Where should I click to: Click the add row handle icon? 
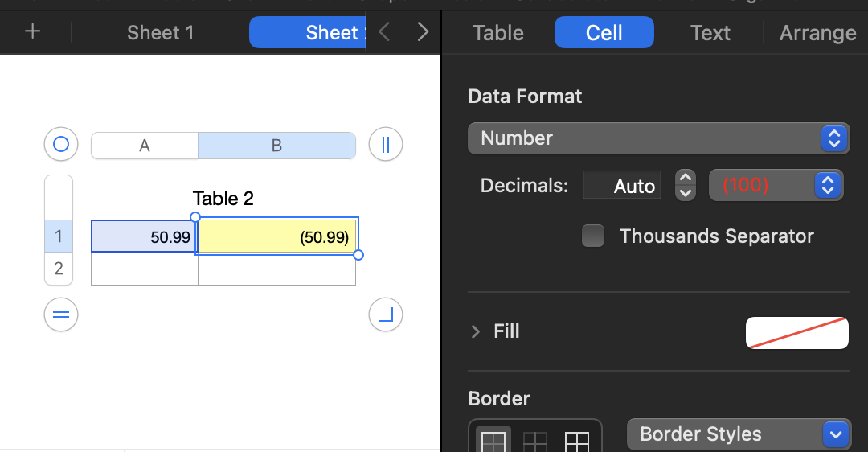point(61,314)
